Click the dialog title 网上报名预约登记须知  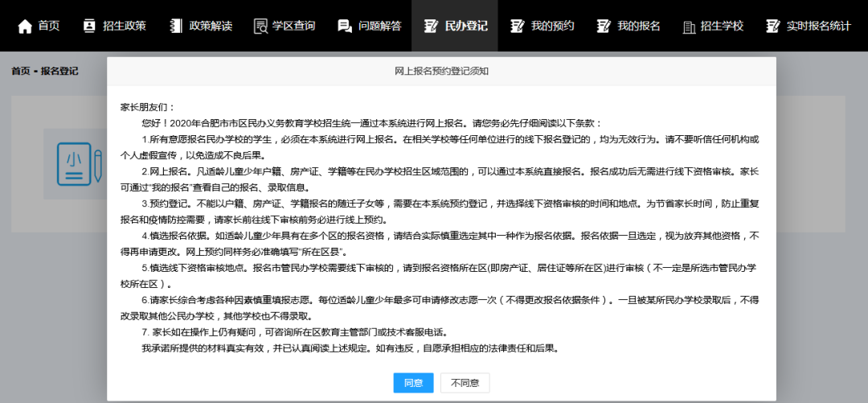click(441, 72)
